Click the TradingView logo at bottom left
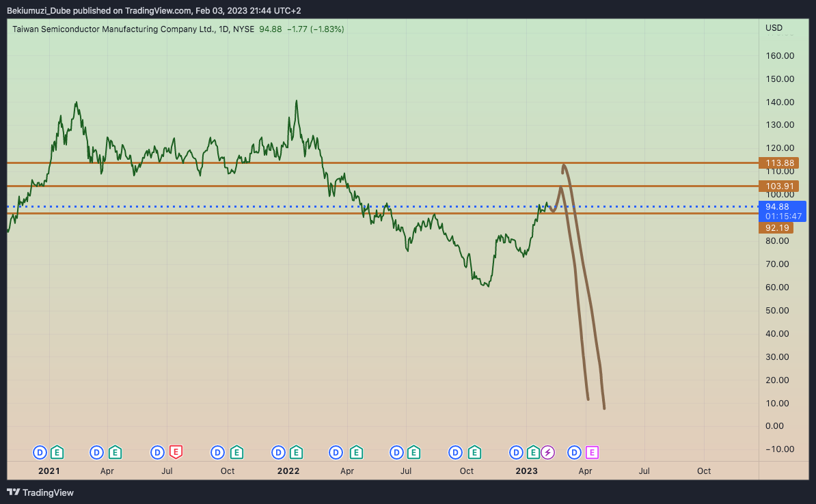Image resolution: width=816 pixels, height=504 pixels. [40, 492]
